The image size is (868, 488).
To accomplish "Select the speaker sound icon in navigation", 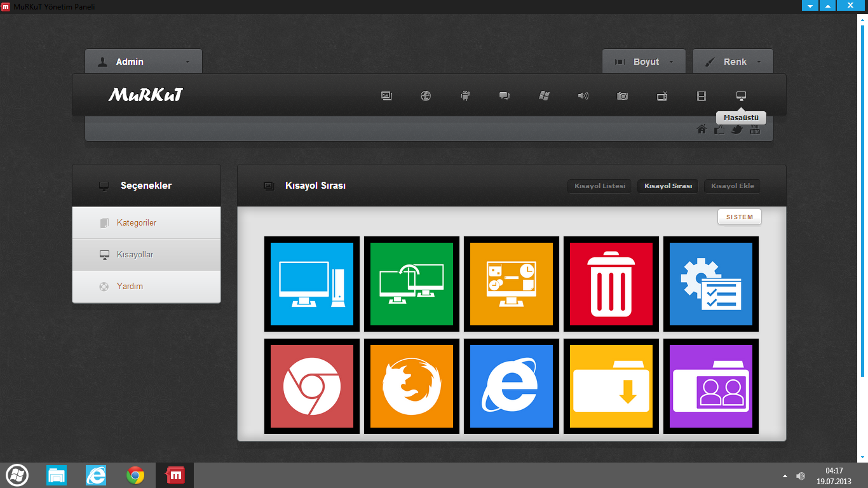I will [583, 96].
